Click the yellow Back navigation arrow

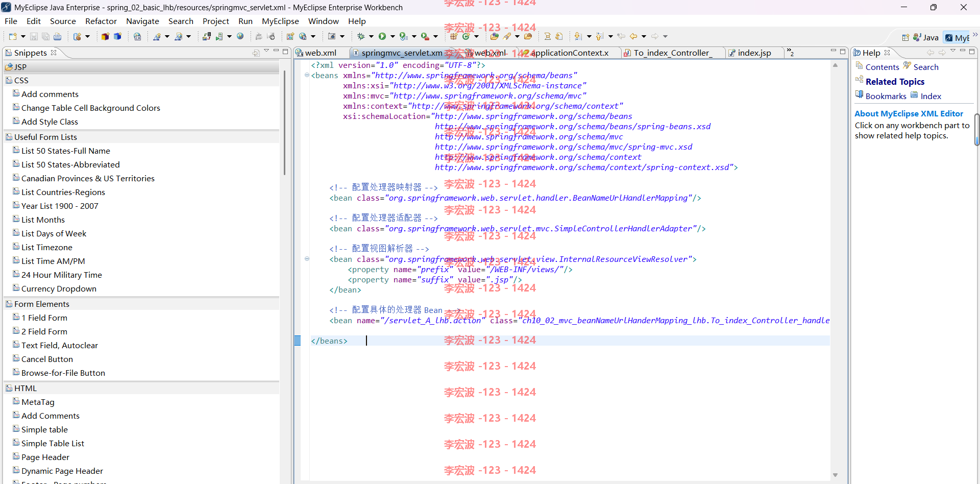[x=633, y=36]
